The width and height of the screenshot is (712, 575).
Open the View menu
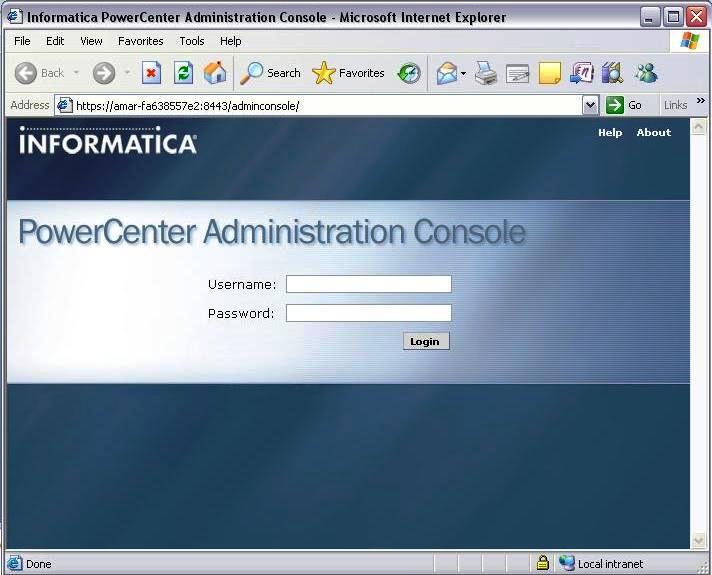tap(91, 41)
